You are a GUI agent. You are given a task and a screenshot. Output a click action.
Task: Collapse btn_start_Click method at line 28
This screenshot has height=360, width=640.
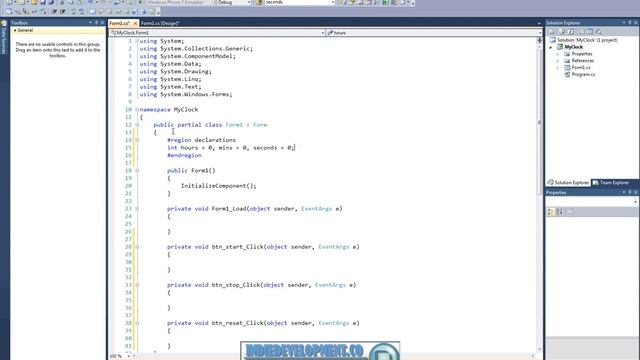[x=137, y=247]
